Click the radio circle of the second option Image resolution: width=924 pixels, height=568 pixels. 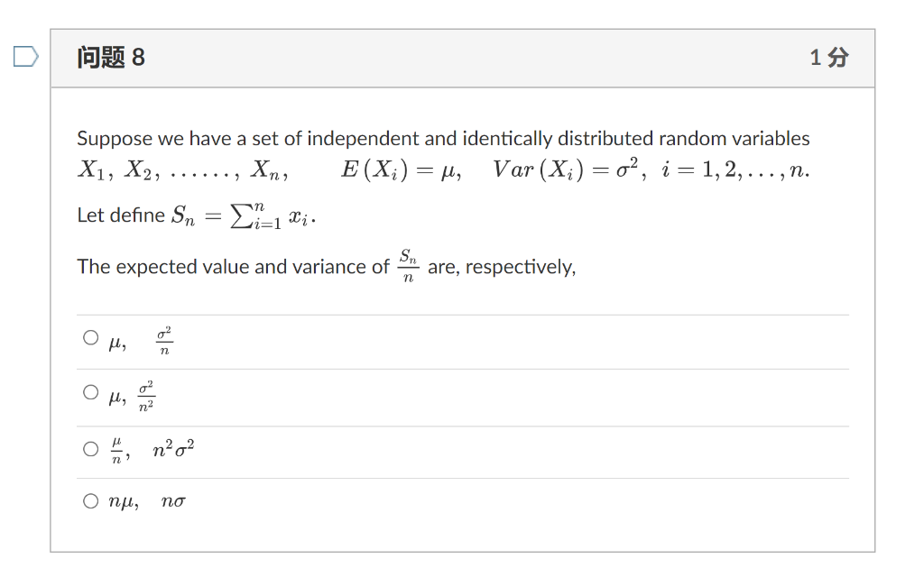[x=91, y=391]
